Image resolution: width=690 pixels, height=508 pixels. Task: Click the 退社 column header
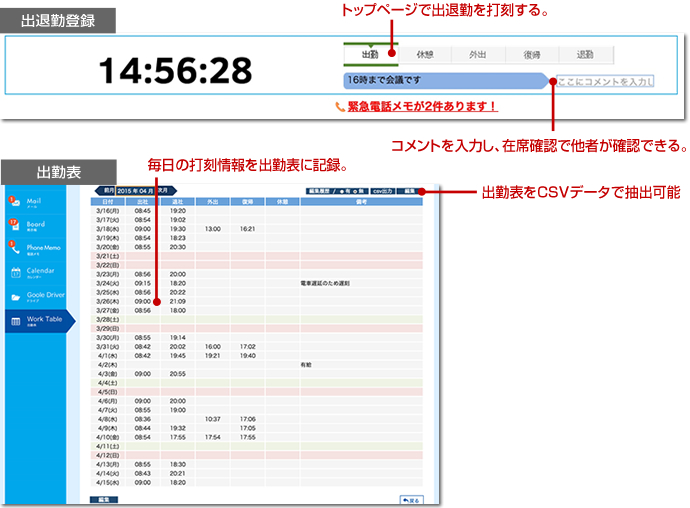coord(178,202)
